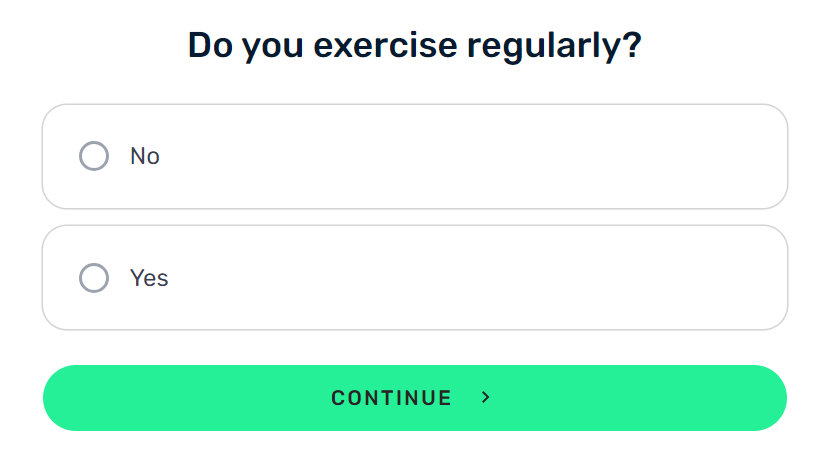Viewport: 825px width, 453px height.
Task: Select the "Yes" radio button
Action: pos(94,278)
